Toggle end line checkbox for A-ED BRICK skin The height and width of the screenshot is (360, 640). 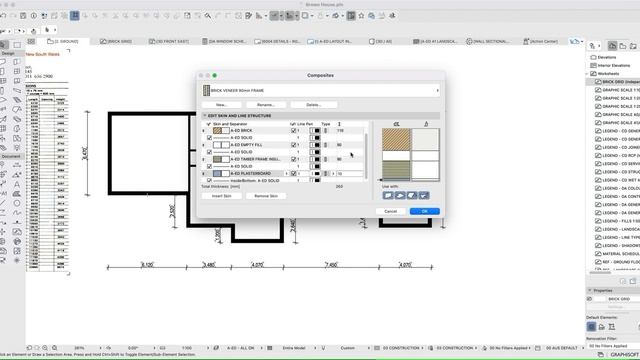(x=293, y=131)
